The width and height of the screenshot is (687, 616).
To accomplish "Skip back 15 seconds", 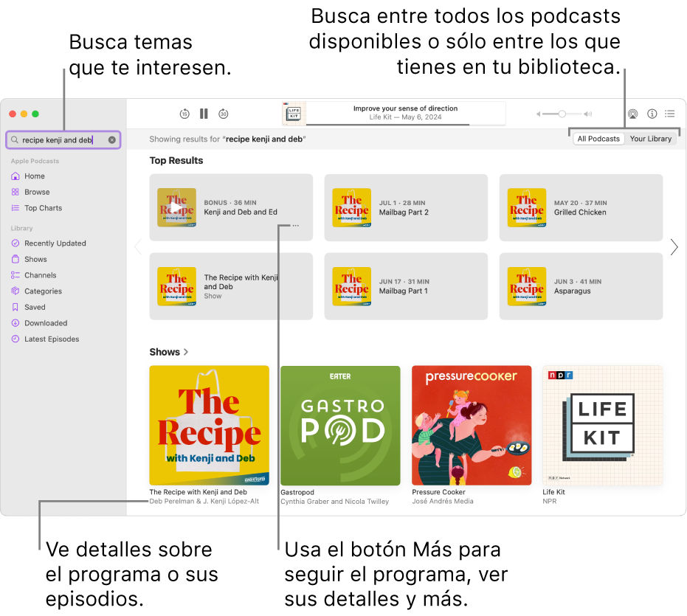I will point(184,114).
